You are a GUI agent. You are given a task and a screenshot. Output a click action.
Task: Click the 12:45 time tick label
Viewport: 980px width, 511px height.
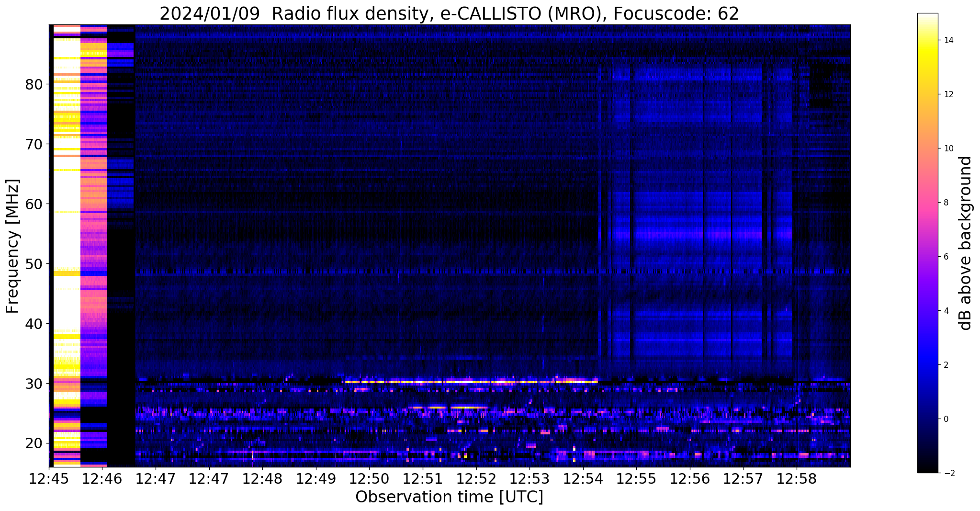pos(49,478)
